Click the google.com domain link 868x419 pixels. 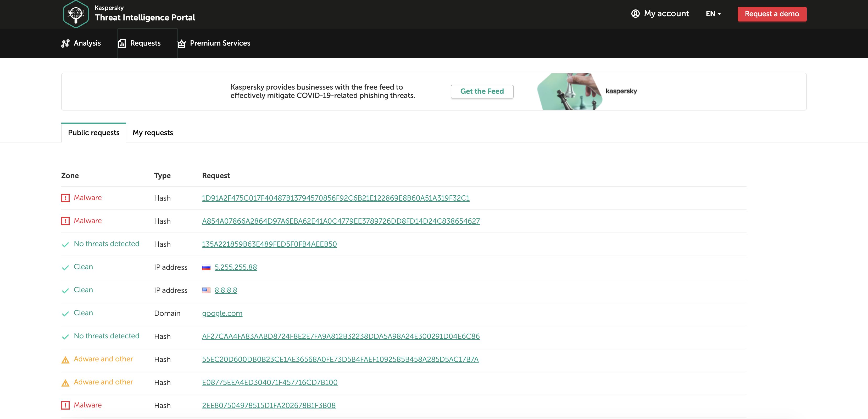coord(222,313)
